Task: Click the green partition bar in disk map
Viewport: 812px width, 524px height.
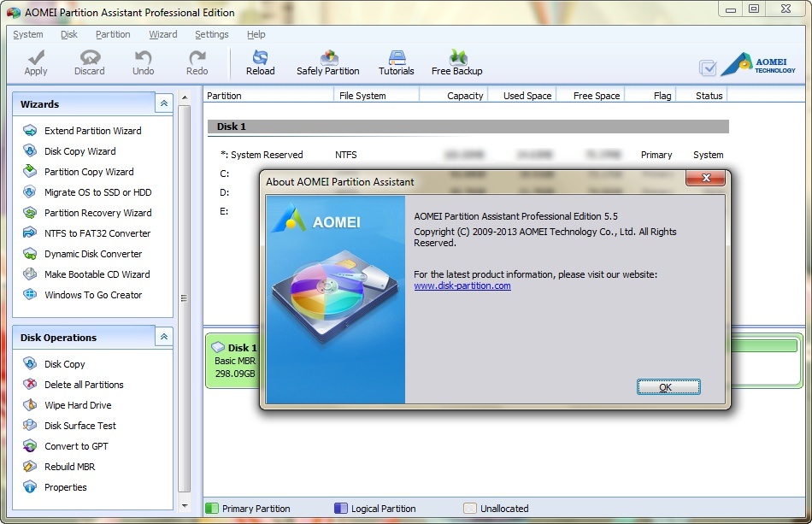Action: coord(763,345)
